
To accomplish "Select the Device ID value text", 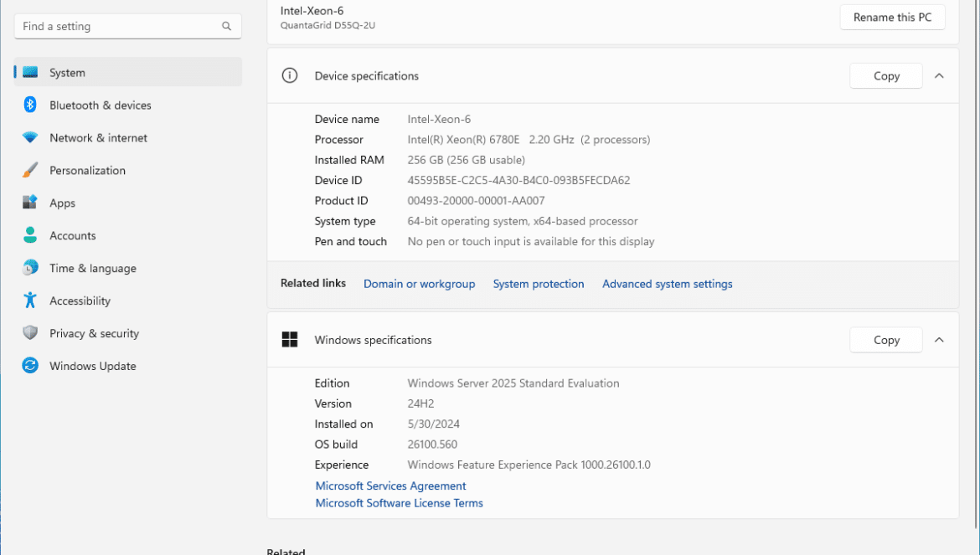I will (518, 180).
